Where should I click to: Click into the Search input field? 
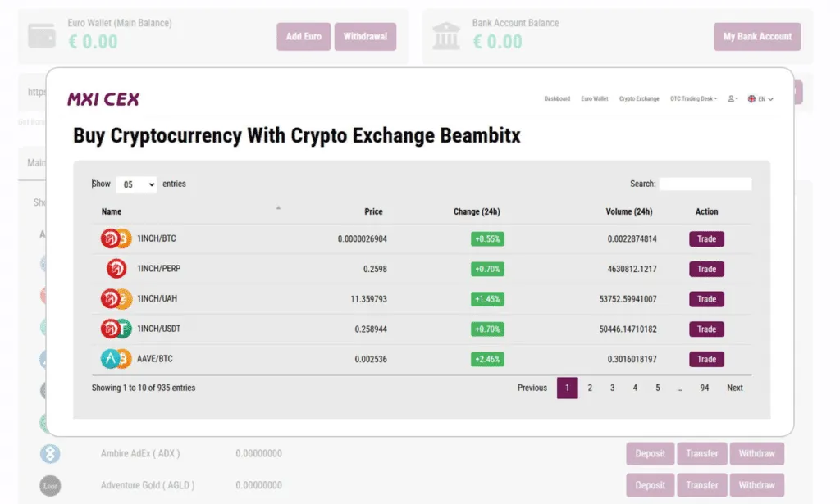click(x=705, y=184)
